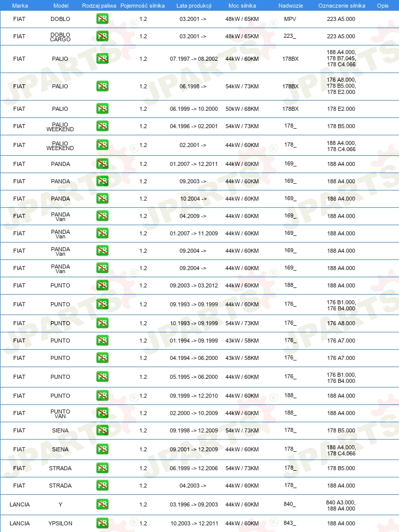
Task: Click fuel icon for PALIO WEEKEND 02.2001 row
Action: [103, 145]
